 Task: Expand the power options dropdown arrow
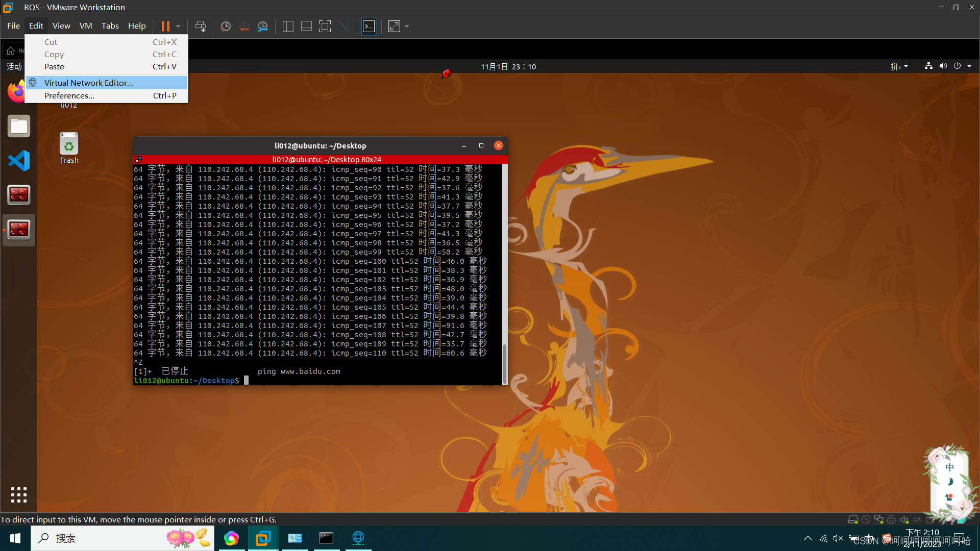(178, 26)
